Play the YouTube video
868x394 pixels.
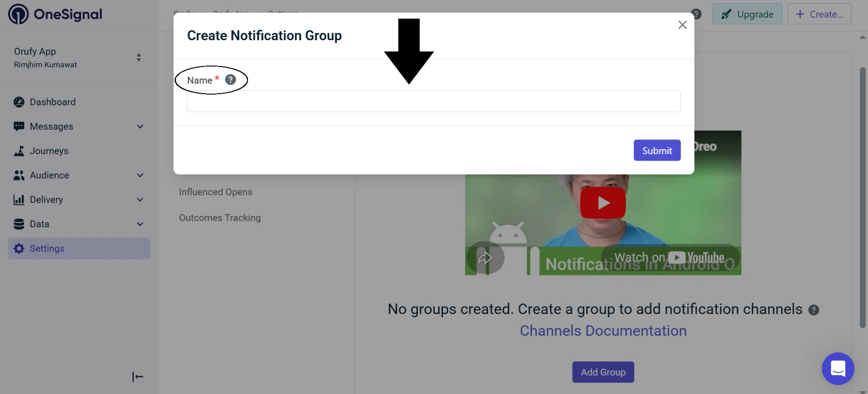603,203
